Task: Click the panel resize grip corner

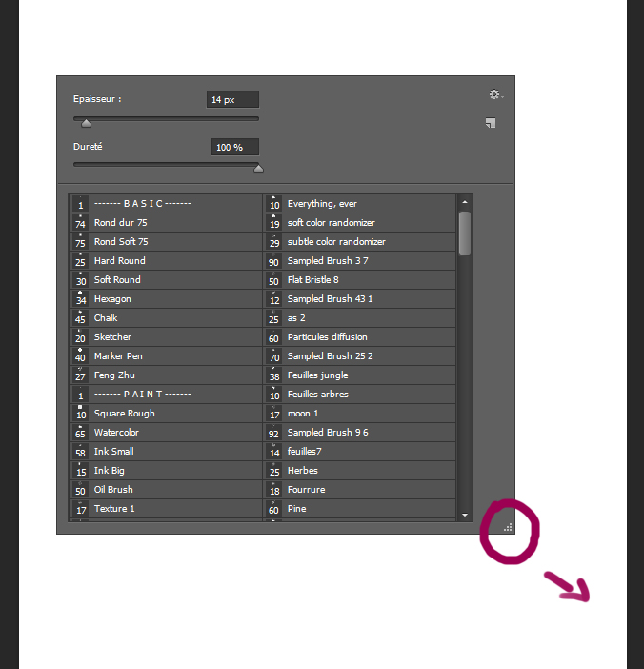Action: [x=509, y=526]
